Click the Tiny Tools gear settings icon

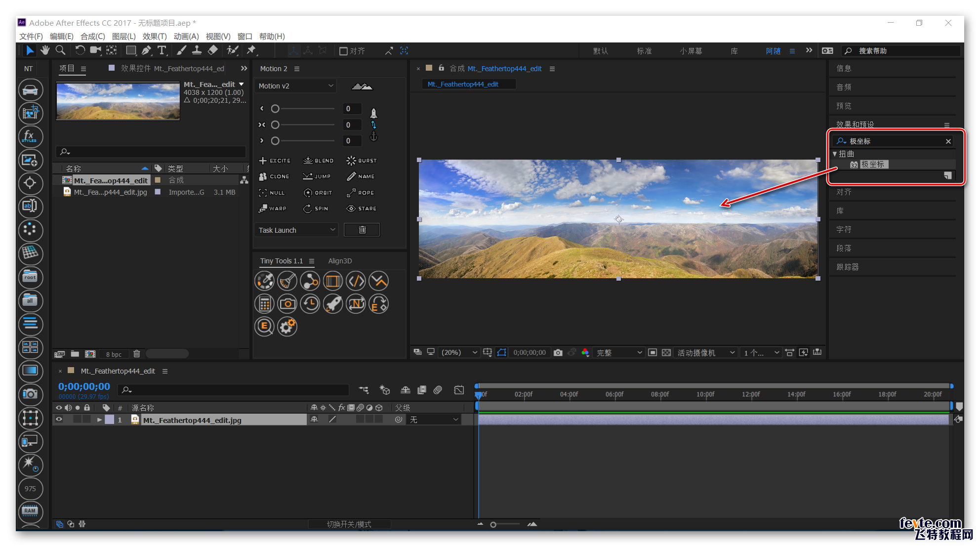point(287,326)
